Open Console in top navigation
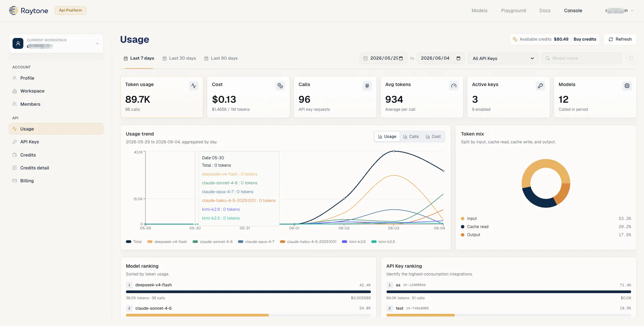 click(x=573, y=11)
